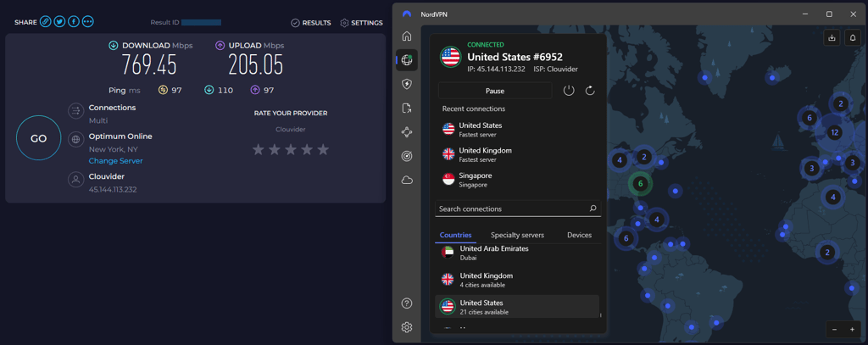
Task: Open the cloud icon in NordVPN sidebar
Action: pyautogui.click(x=407, y=180)
